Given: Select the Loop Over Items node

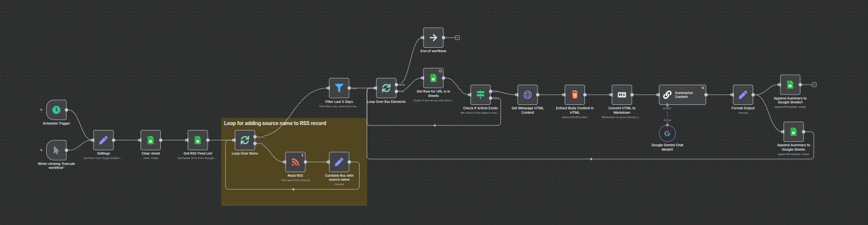Looking at the screenshot, I should pos(245,140).
